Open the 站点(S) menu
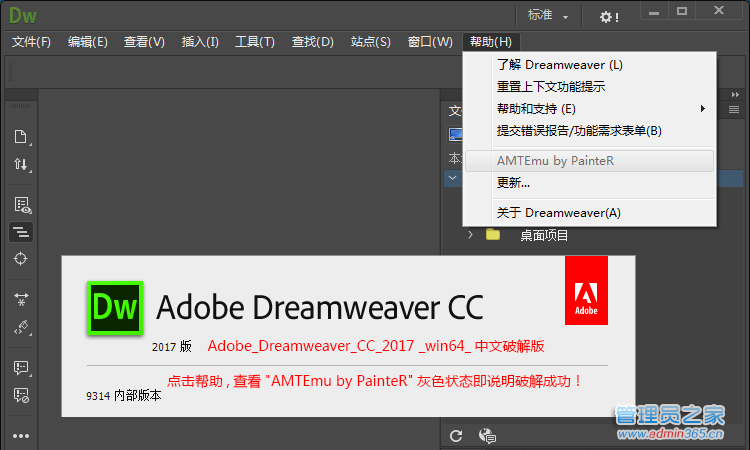The height and width of the screenshot is (450, 750). pos(370,42)
